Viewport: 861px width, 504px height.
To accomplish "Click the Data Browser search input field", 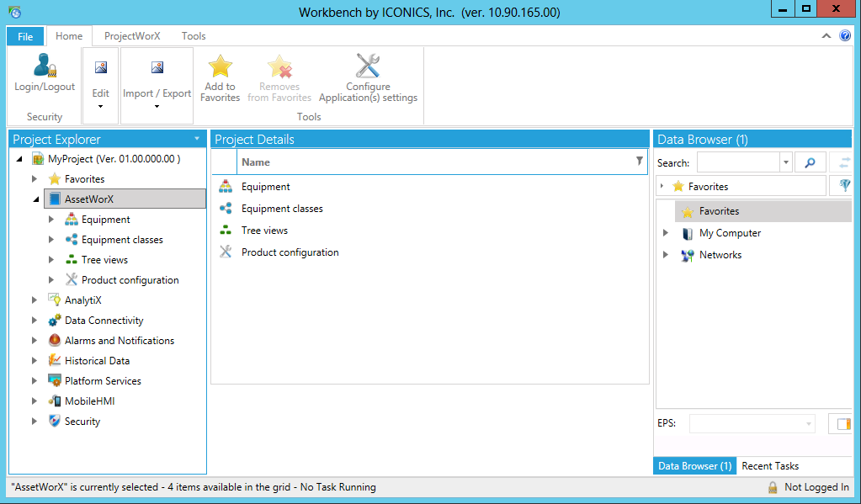I will point(738,163).
